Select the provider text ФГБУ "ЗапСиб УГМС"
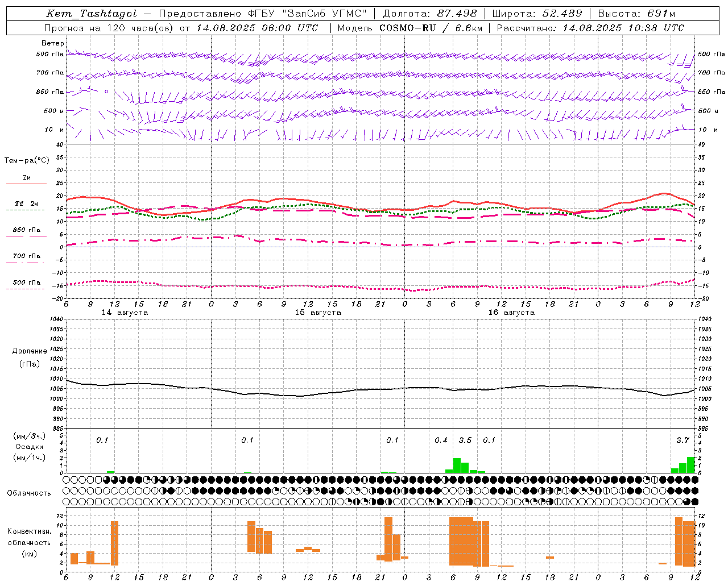The width and height of the screenshot is (728, 582). [x=308, y=14]
